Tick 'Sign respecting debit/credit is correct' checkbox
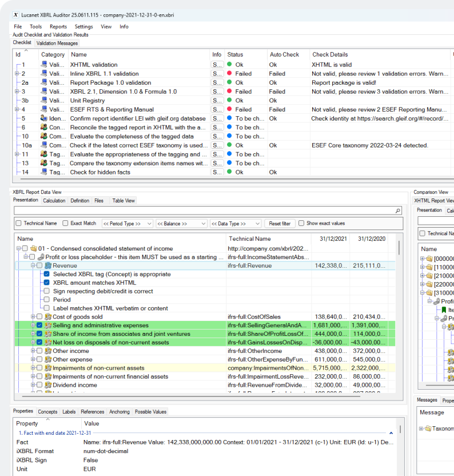This screenshot has width=454, height=476. [47, 291]
